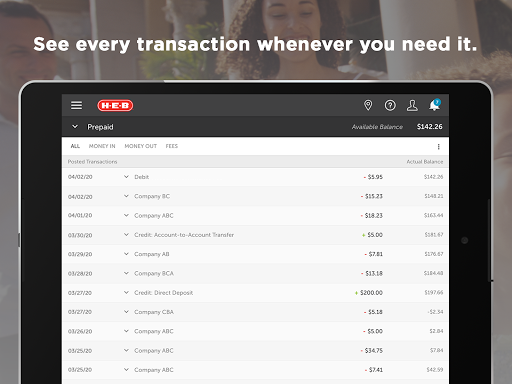Click the Company BC name
This screenshot has height=384, width=512.
tap(152, 196)
